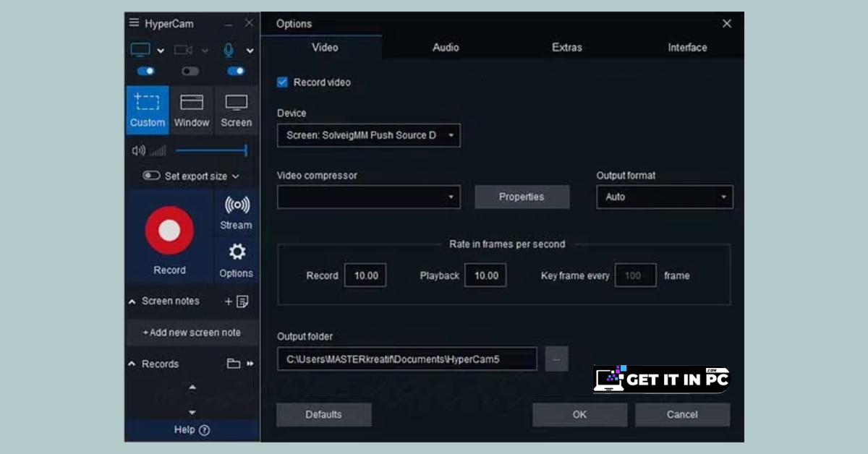This screenshot has height=454, width=868.
Task: Adjust the volume slider
Action: [x=211, y=150]
